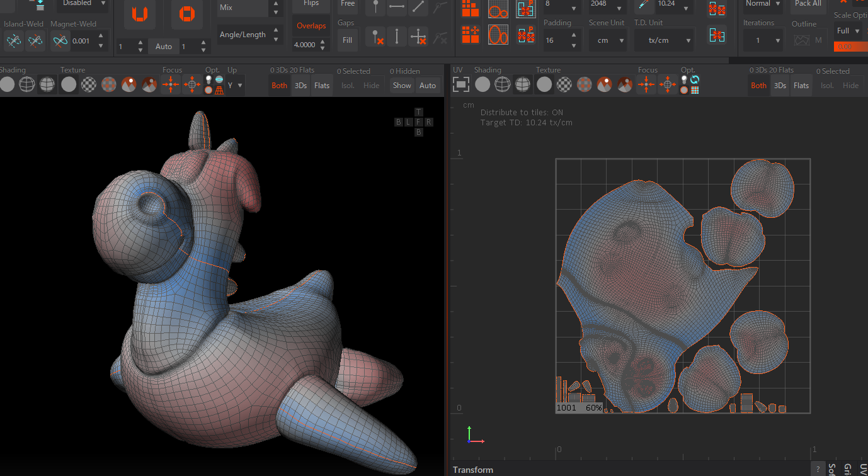Click first Focus icon in UV viewport

[x=646, y=84]
